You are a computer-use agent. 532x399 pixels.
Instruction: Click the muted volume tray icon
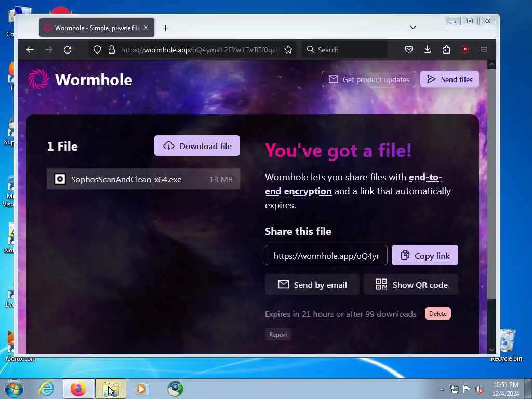480,389
